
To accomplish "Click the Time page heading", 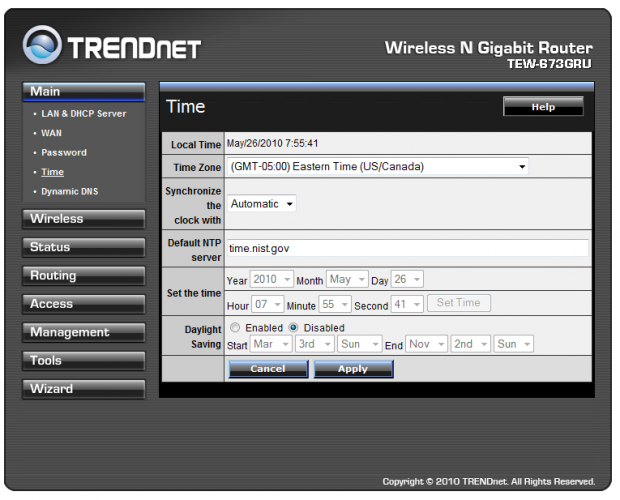I will (x=185, y=107).
